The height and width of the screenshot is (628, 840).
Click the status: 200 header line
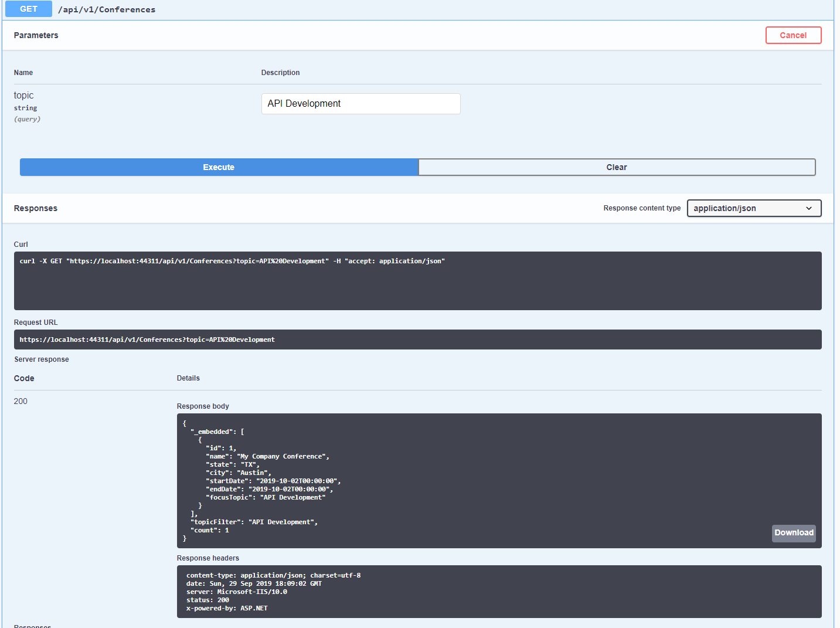pyautogui.click(x=208, y=600)
